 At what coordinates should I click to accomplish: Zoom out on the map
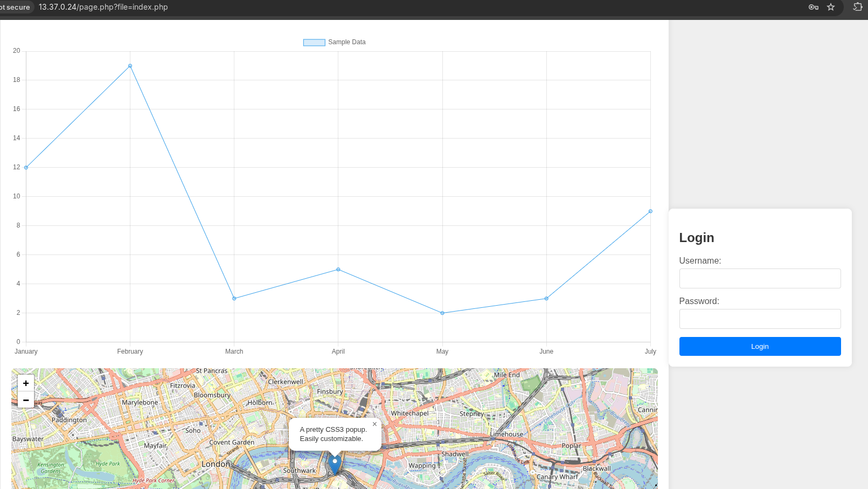coord(26,400)
